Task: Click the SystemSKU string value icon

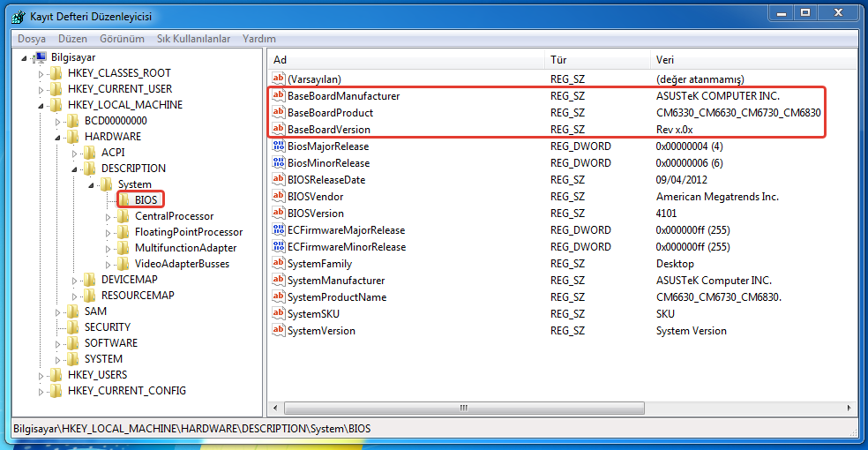Action: 279,314
